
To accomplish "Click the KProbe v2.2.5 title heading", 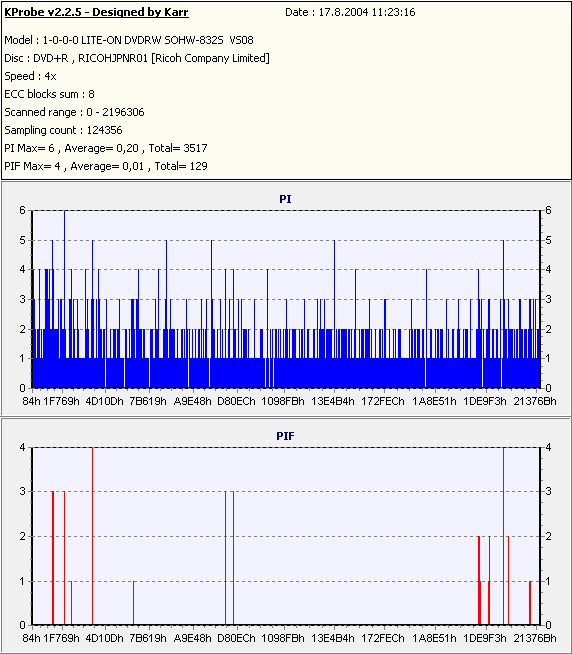I will click(96, 12).
